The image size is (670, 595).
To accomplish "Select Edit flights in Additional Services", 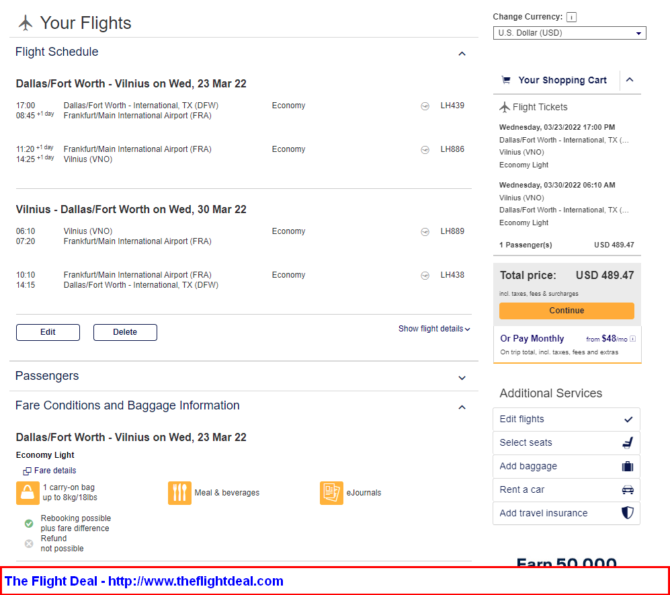I will pos(567,419).
